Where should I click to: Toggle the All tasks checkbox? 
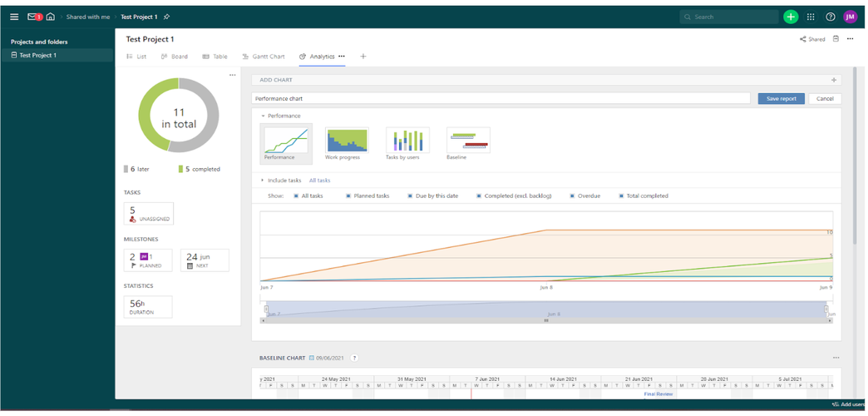coord(296,196)
